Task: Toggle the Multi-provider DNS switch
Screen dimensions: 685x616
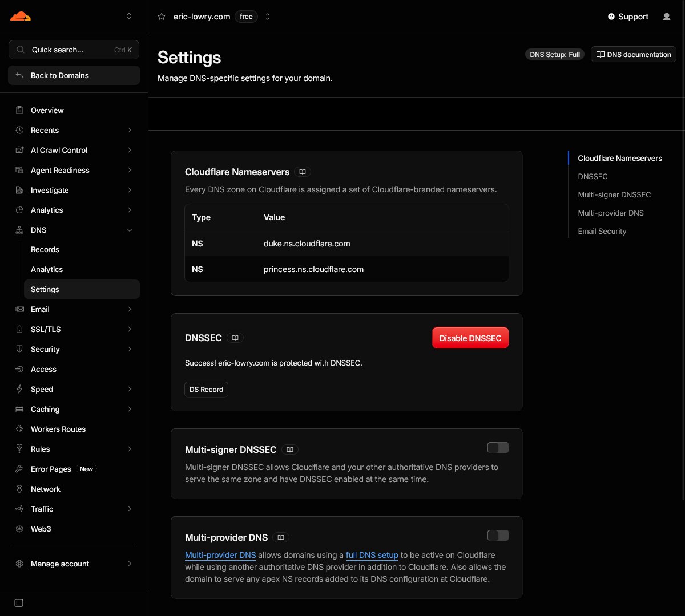Action: 498,536
